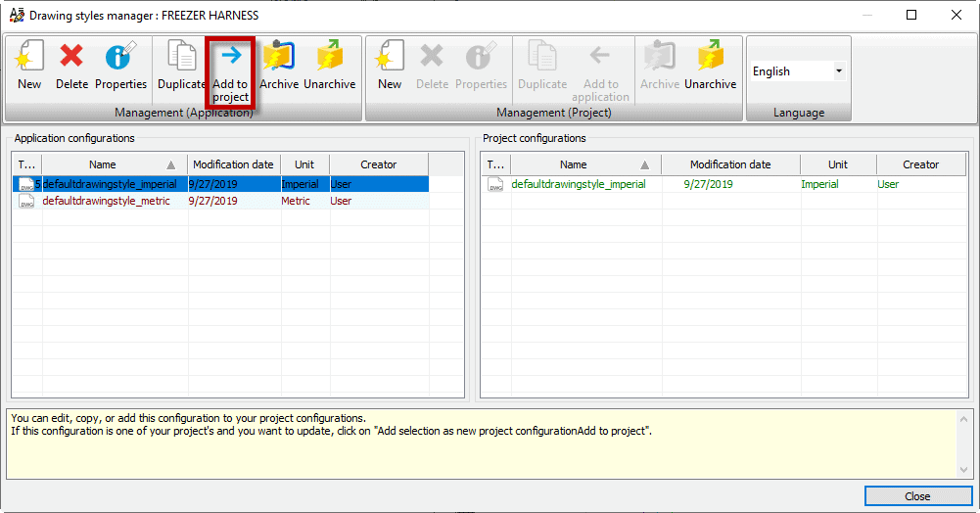Click Unarchive in Management (Application) group
The height and width of the screenshot is (513, 980).
(x=329, y=67)
